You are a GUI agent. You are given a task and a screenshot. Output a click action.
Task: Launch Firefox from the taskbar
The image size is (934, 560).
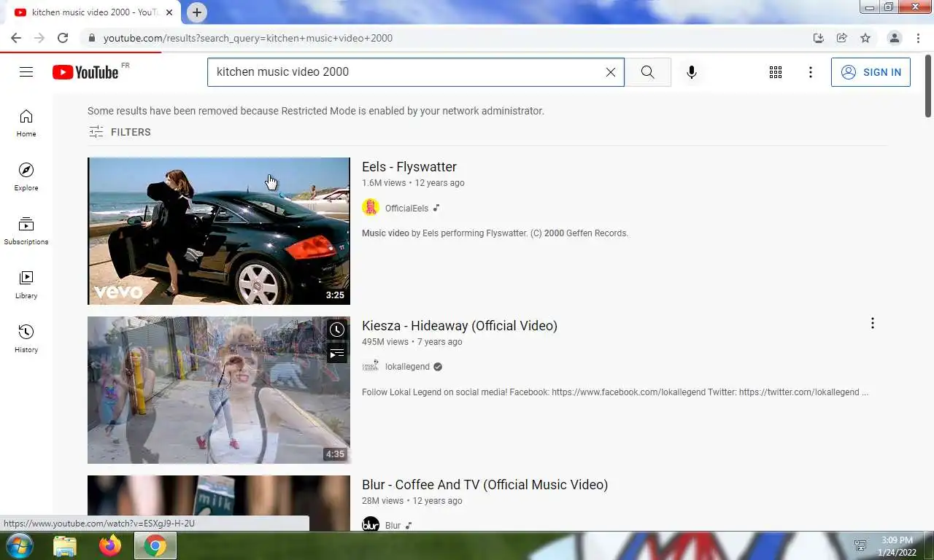coord(110,545)
